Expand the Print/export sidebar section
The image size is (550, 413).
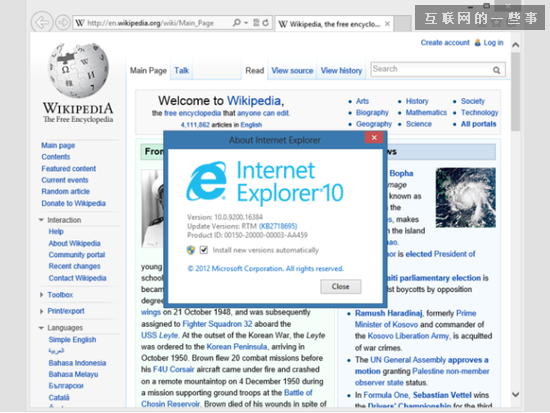point(41,311)
